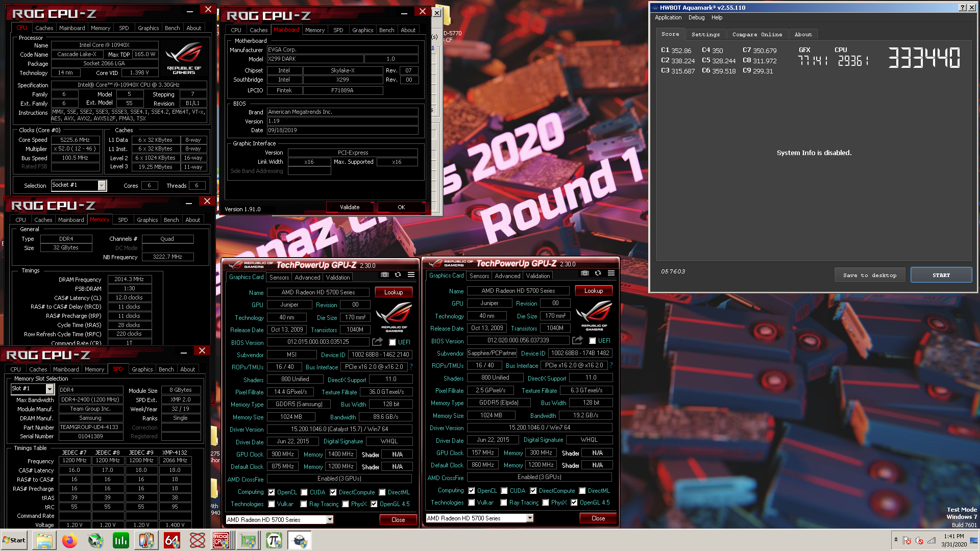Click Lookup button in left GPU-Z

[394, 292]
